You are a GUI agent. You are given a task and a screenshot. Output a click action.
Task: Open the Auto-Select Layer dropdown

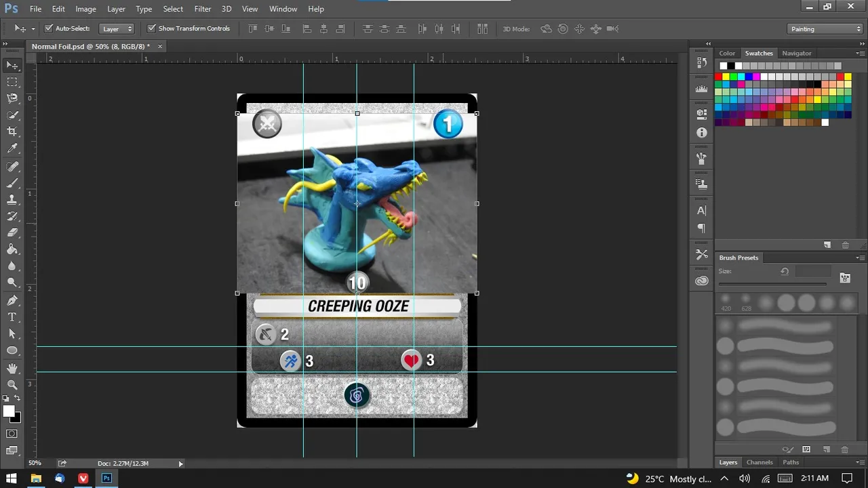pos(117,28)
